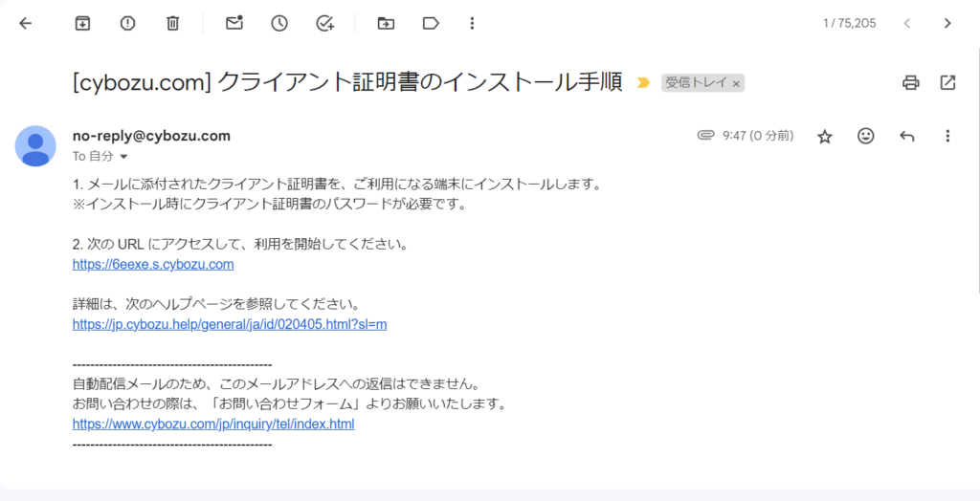Expand recipient details next to To 自分
The image size is (980, 501).
(123, 156)
